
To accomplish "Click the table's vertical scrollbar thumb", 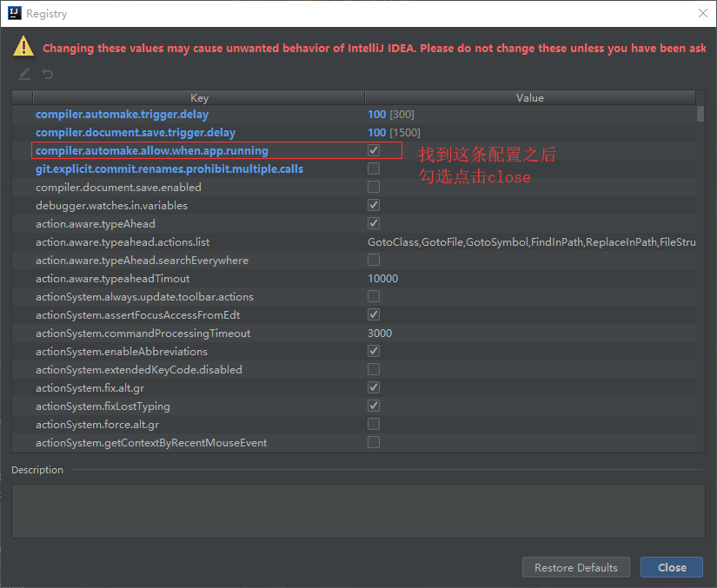I will tap(700, 114).
